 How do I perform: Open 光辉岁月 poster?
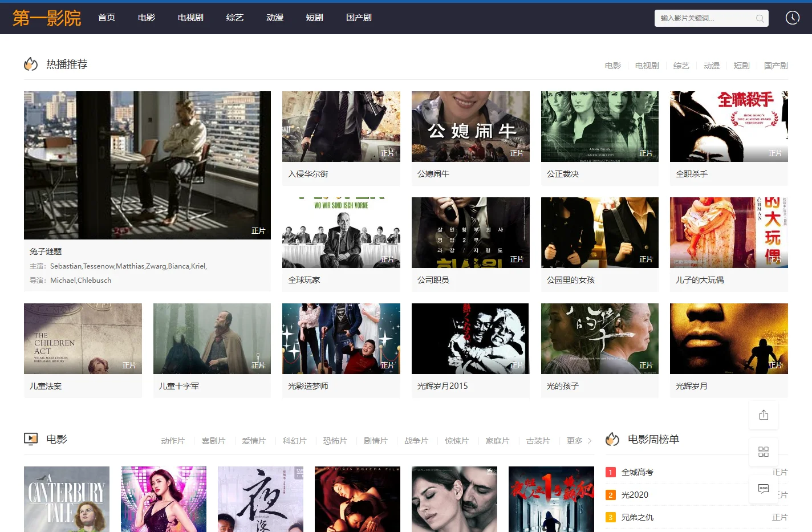(x=729, y=339)
